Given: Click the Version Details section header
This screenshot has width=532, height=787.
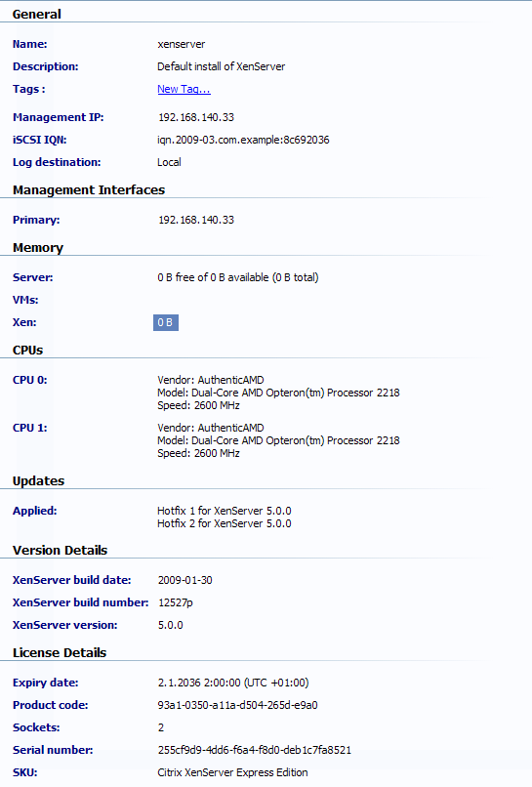Looking at the screenshot, I should (x=61, y=551).
